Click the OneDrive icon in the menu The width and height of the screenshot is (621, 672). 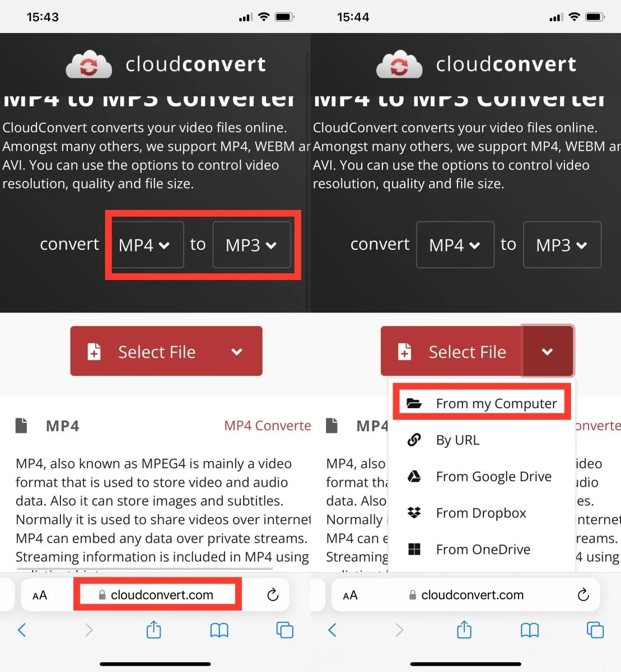tap(414, 549)
